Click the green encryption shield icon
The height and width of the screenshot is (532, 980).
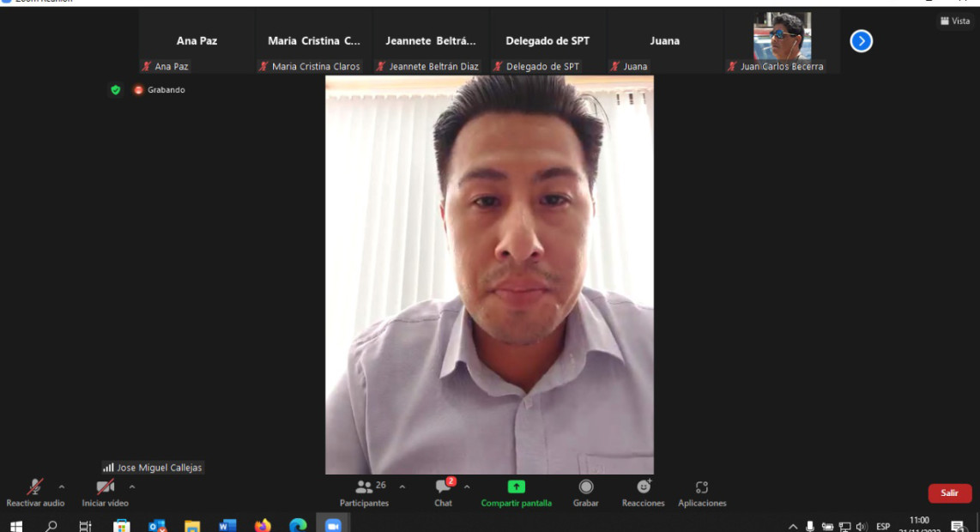[x=115, y=90]
